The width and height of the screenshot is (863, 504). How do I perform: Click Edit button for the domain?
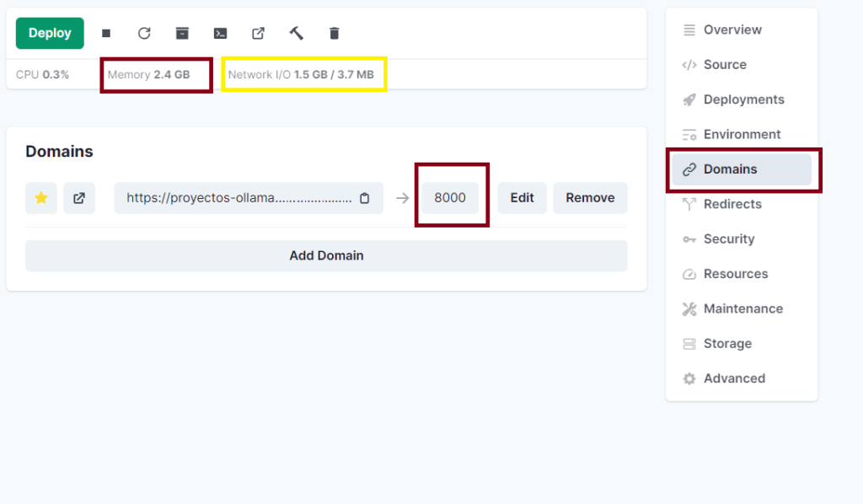(x=522, y=198)
